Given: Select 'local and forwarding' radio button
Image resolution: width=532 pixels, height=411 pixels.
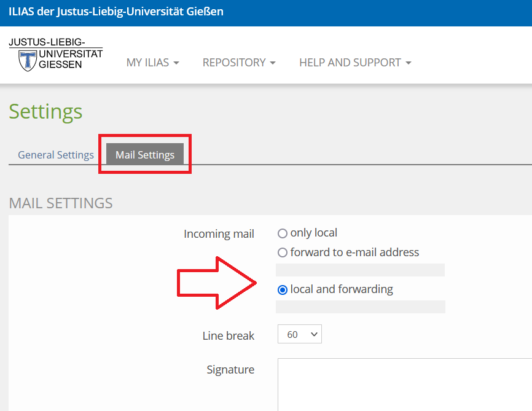Looking at the screenshot, I should 283,289.
